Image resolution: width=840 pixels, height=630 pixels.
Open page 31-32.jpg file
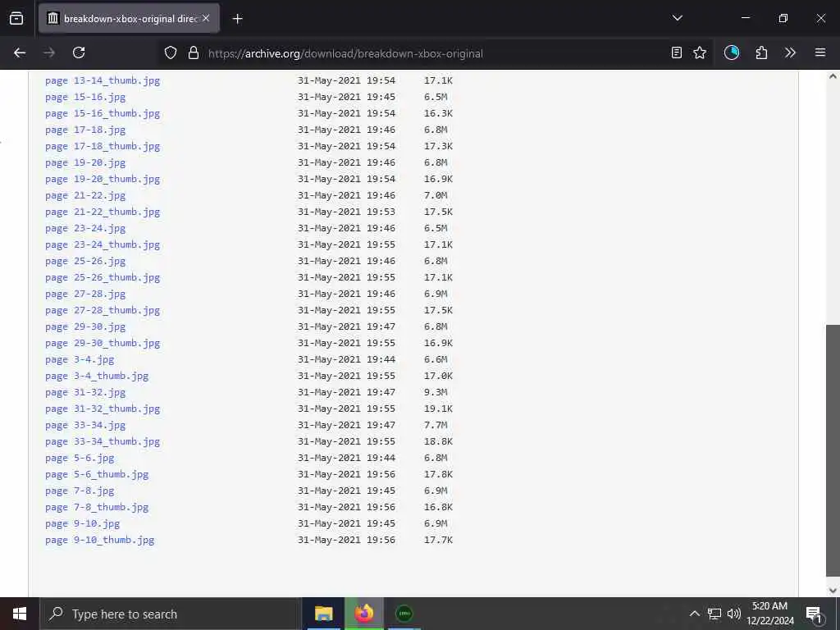tap(85, 392)
